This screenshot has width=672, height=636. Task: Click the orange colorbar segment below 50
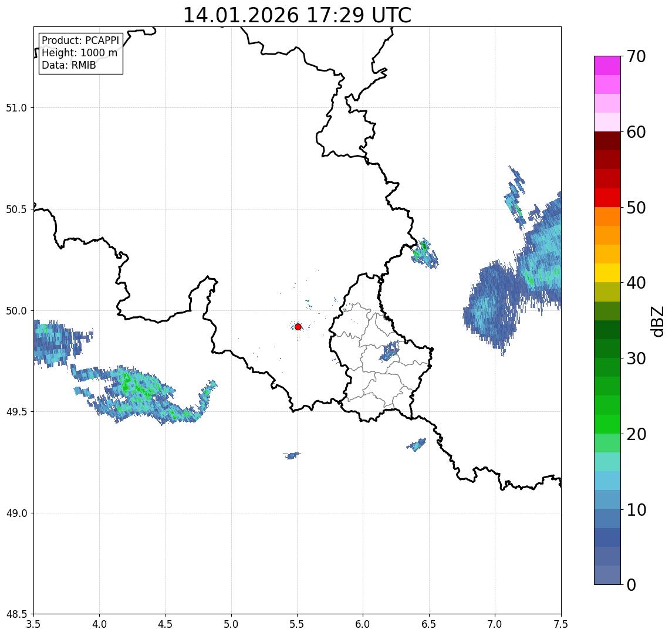click(607, 216)
